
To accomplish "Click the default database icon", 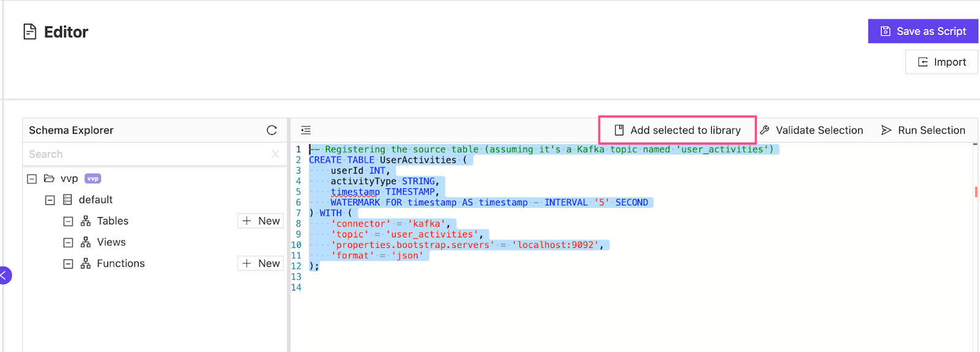I will tap(67, 200).
